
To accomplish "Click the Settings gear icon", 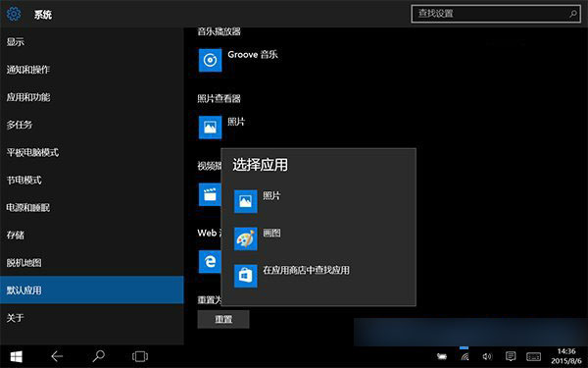I will [14, 14].
